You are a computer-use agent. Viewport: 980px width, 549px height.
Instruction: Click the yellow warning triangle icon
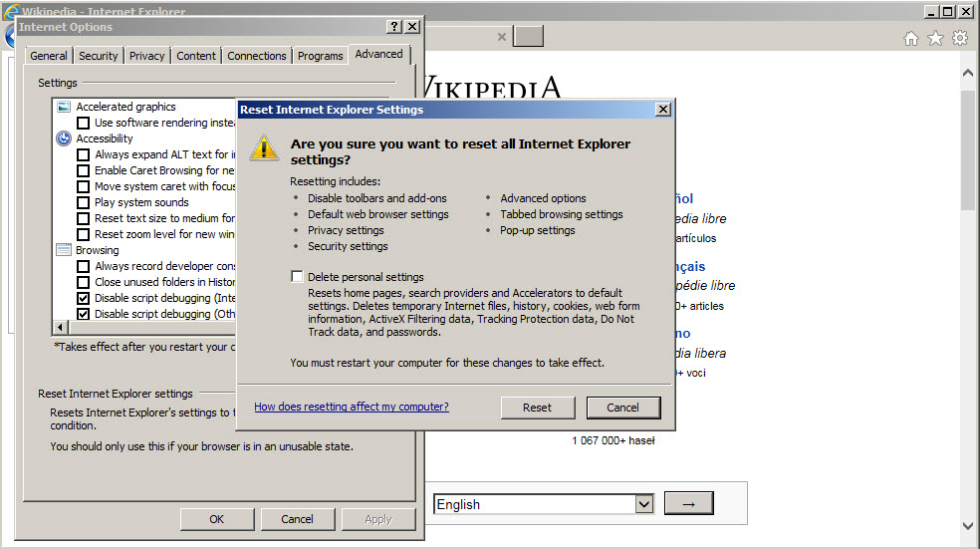264,148
